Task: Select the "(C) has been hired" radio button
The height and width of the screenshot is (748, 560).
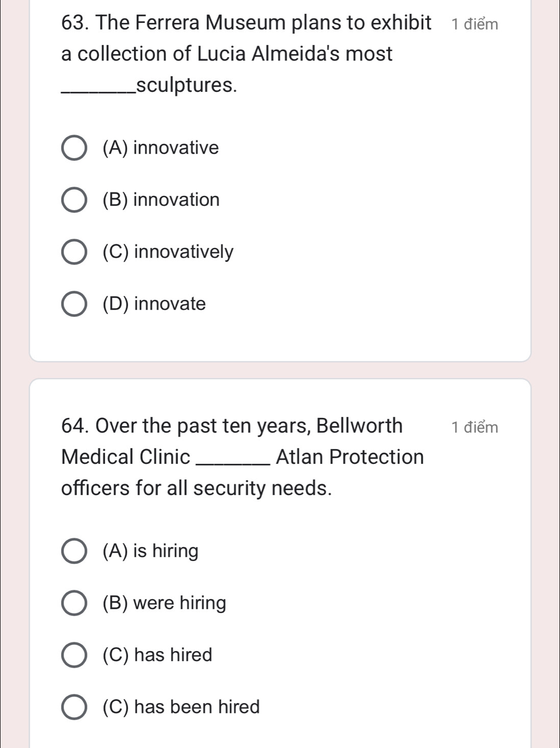Action: 74,707
